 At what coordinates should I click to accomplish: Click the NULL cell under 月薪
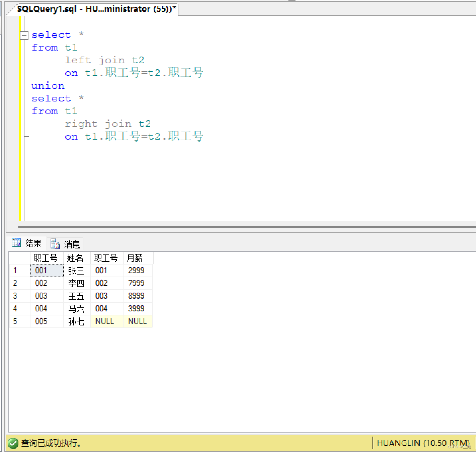pyautogui.click(x=138, y=321)
